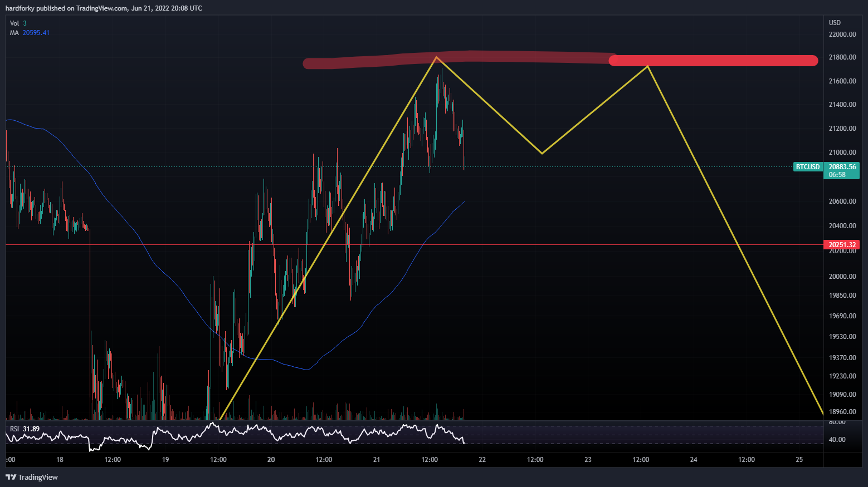Click the 20000.00 price scale value
The height and width of the screenshot is (487, 868).
click(x=842, y=277)
